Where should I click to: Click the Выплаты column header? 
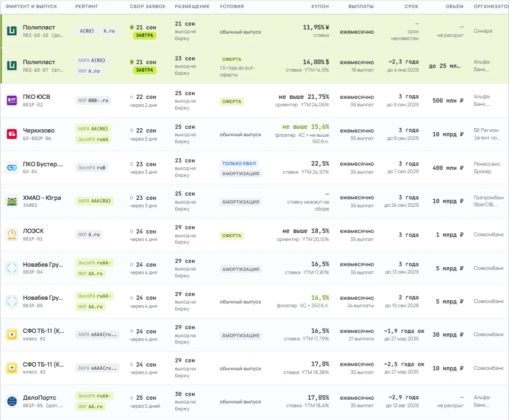click(x=361, y=6)
